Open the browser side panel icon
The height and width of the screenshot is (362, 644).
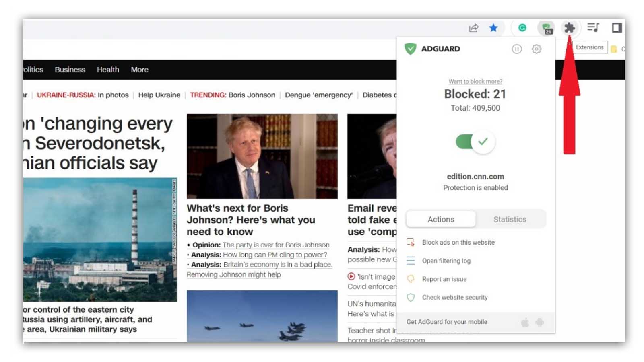[617, 27]
